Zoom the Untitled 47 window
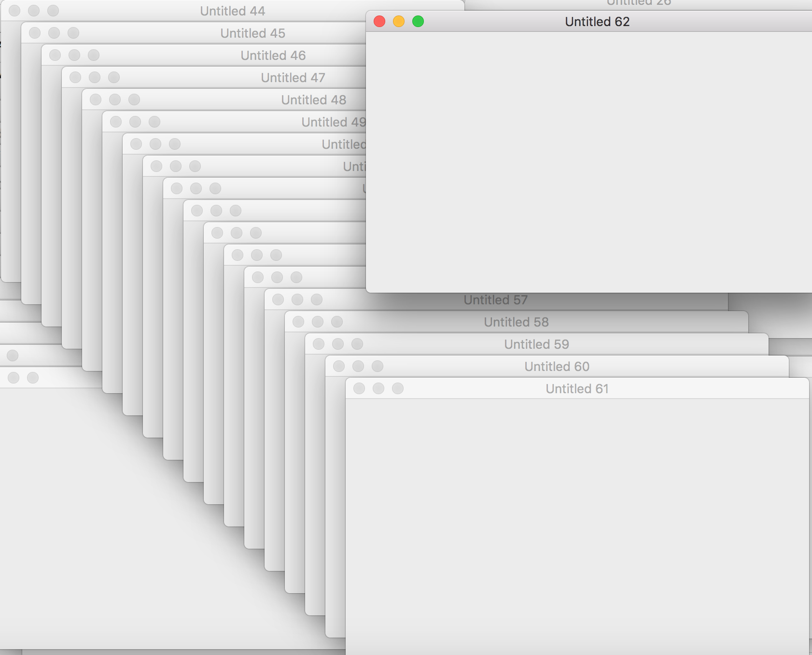Viewport: 812px width, 655px height. click(x=114, y=77)
